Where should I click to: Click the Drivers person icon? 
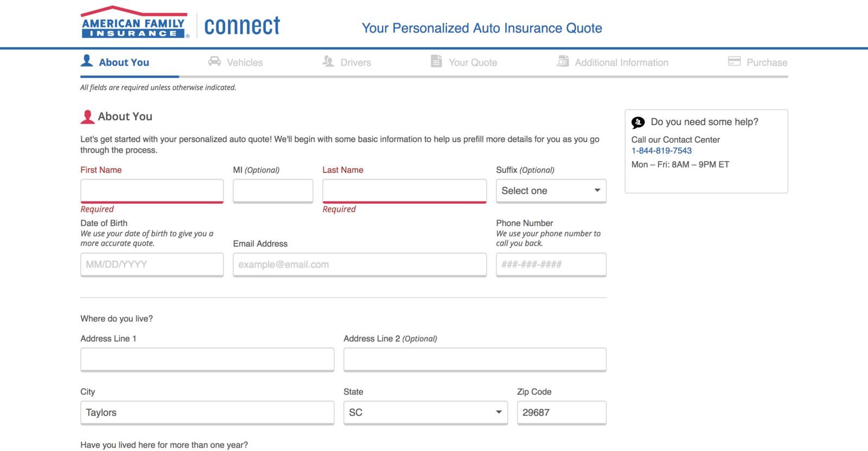(328, 61)
